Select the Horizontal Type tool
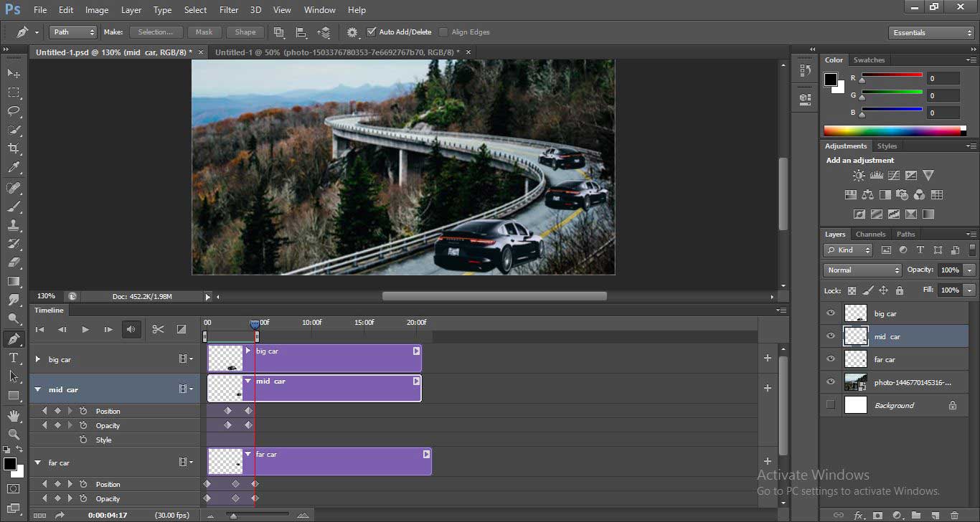Screen dimensions: 980x522 [14, 358]
